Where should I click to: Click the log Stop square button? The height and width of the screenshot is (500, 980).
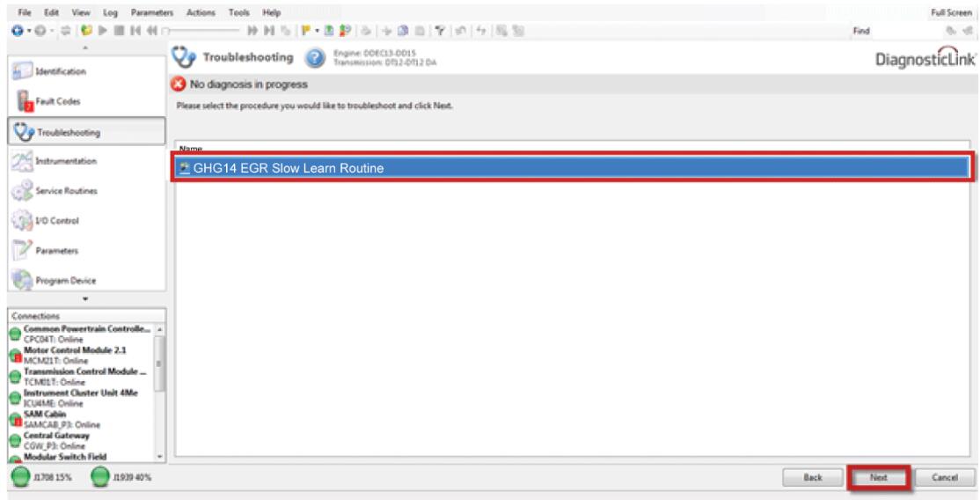(119, 31)
